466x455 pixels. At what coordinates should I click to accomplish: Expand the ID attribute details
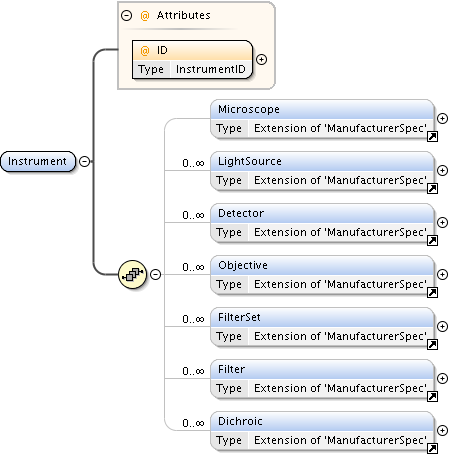coord(261,59)
